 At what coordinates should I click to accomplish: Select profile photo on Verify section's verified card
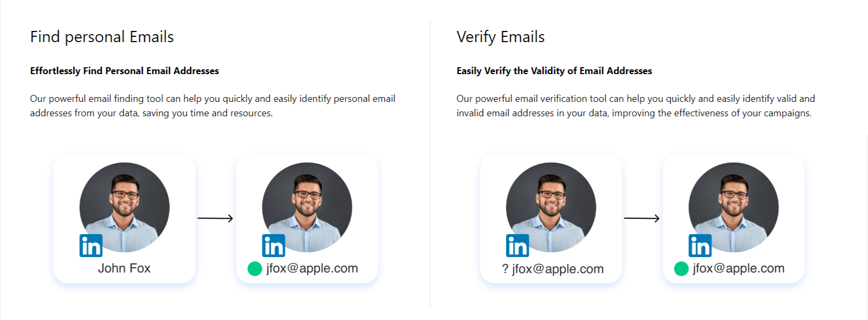(x=734, y=205)
